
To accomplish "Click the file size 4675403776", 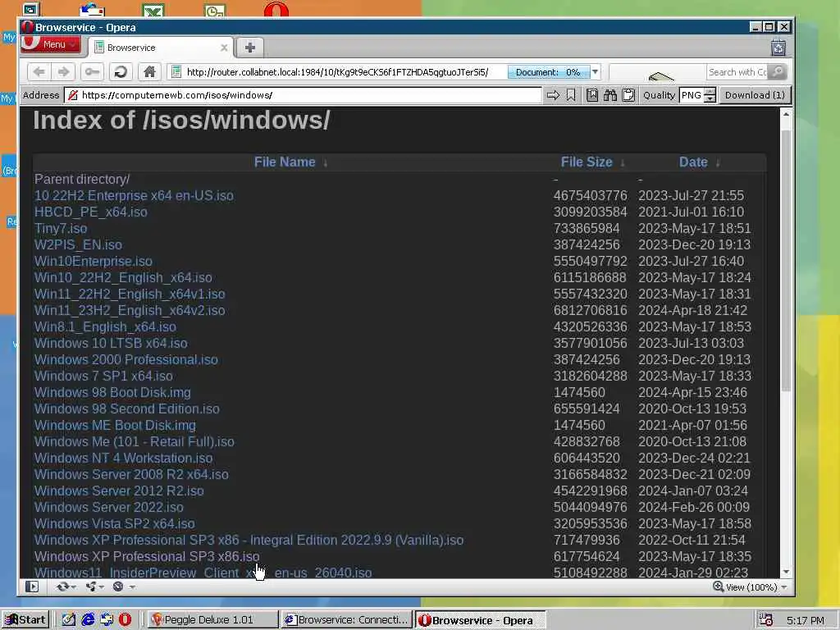I will [x=591, y=195].
